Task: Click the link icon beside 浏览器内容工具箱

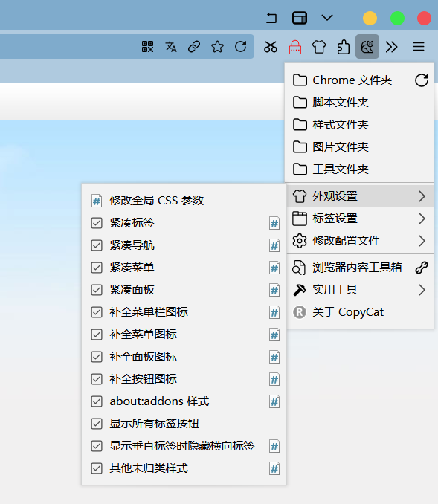Action: [x=422, y=268]
